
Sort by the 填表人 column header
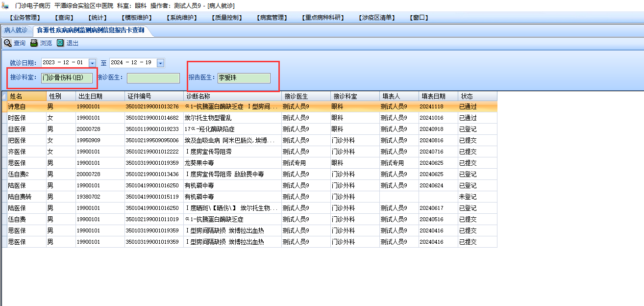point(399,96)
